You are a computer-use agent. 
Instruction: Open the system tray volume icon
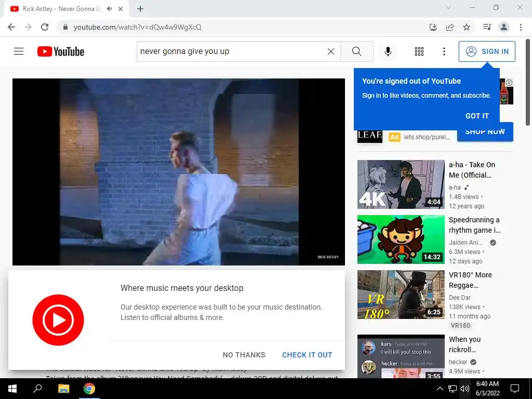point(465,389)
